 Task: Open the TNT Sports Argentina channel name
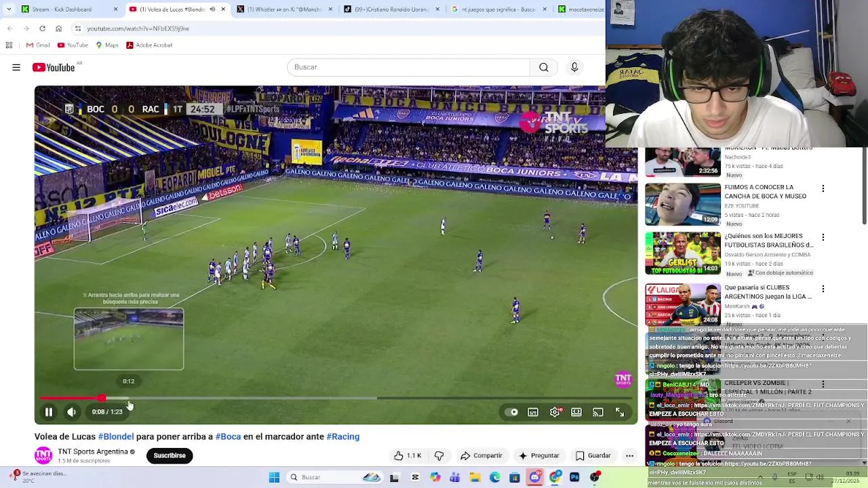pos(93,451)
